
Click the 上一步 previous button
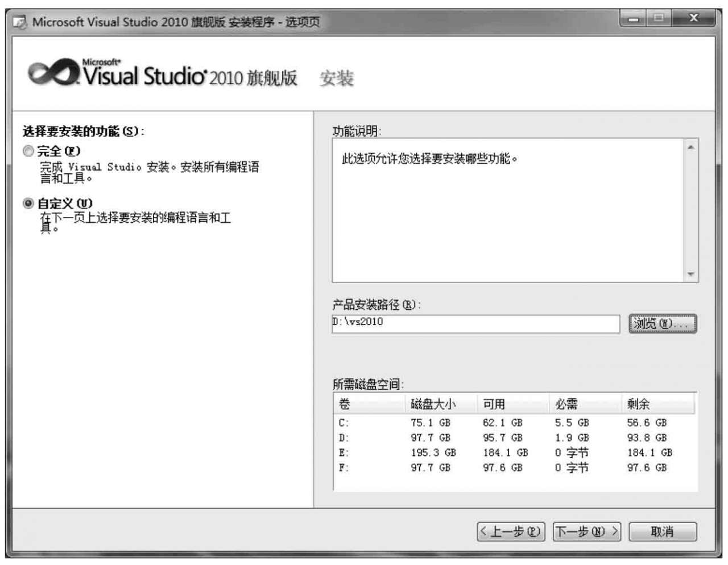pyautogui.click(x=511, y=532)
